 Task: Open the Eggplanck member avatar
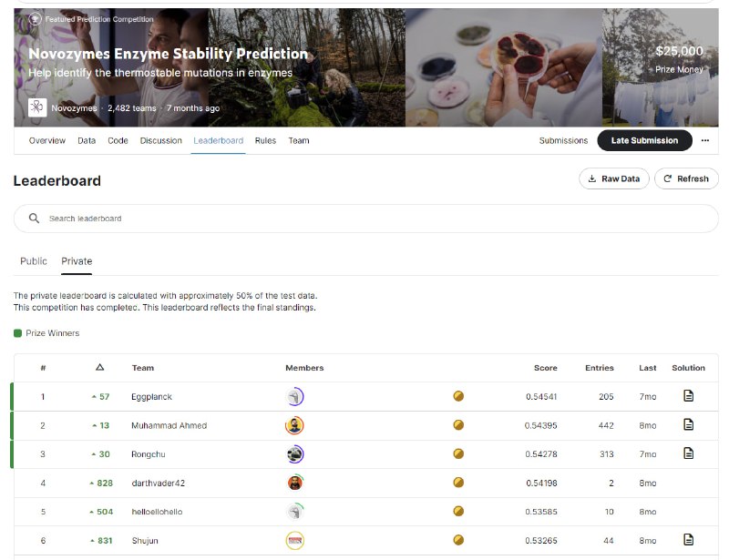point(294,397)
